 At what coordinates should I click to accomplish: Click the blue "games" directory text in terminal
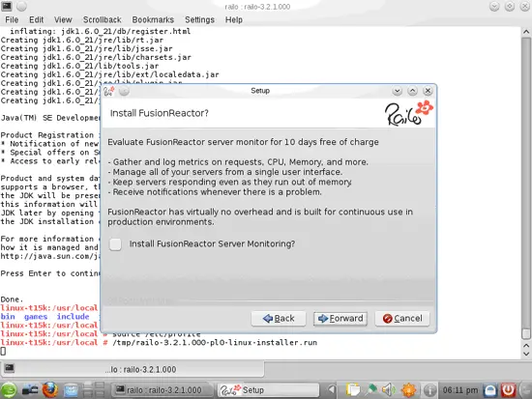35,317
